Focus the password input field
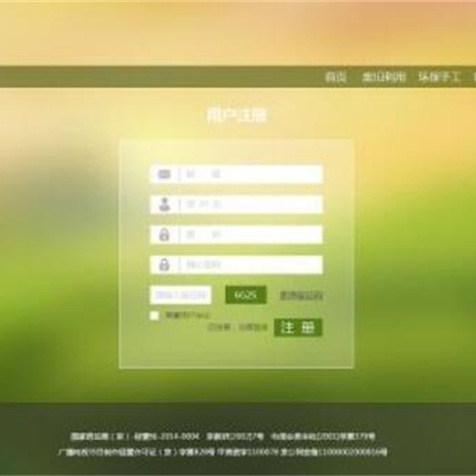The height and width of the screenshot is (476, 476). pyautogui.click(x=236, y=234)
